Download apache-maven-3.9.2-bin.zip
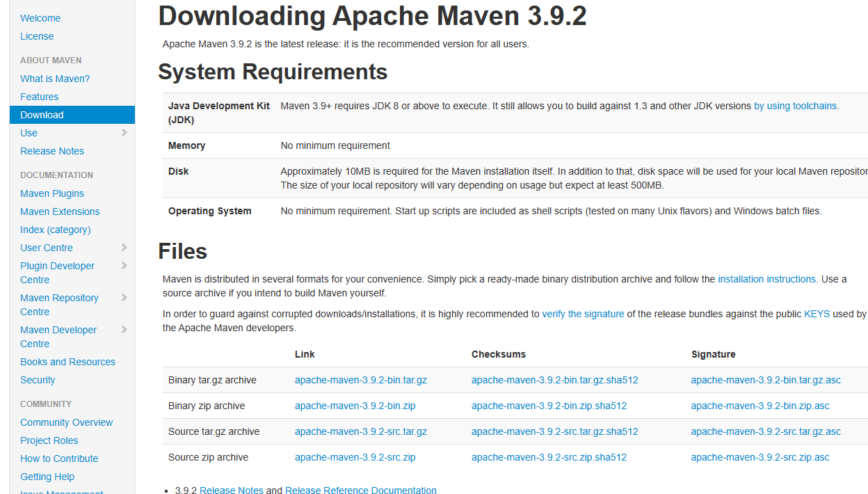The height and width of the screenshot is (494, 868). pos(355,406)
